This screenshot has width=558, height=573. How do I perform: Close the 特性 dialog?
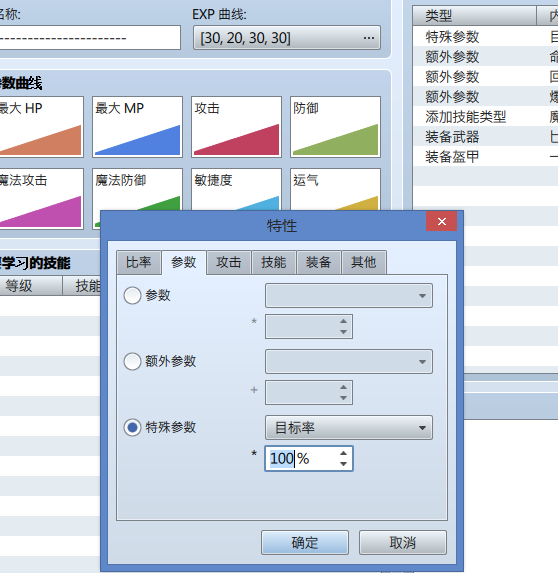[x=441, y=221]
